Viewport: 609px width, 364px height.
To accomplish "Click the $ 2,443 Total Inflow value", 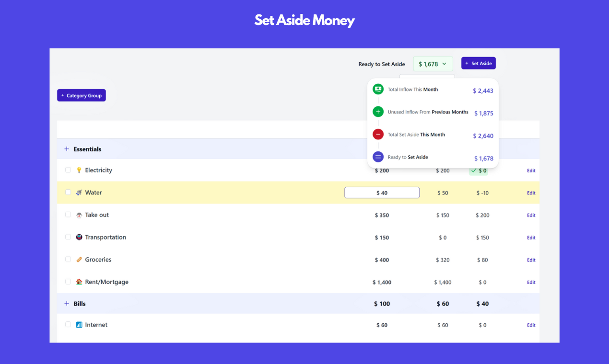I will (483, 91).
